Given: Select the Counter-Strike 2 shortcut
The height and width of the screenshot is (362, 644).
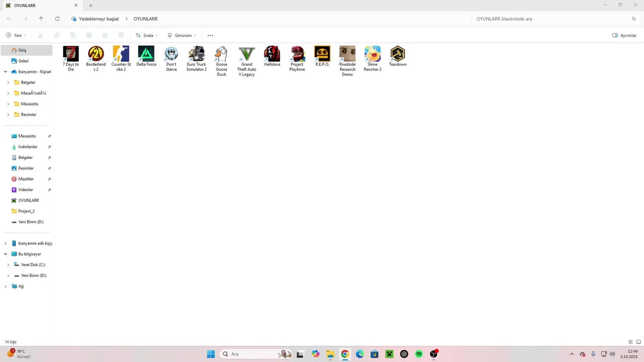Looking at the screenshot, I should [x=121, y=59].
